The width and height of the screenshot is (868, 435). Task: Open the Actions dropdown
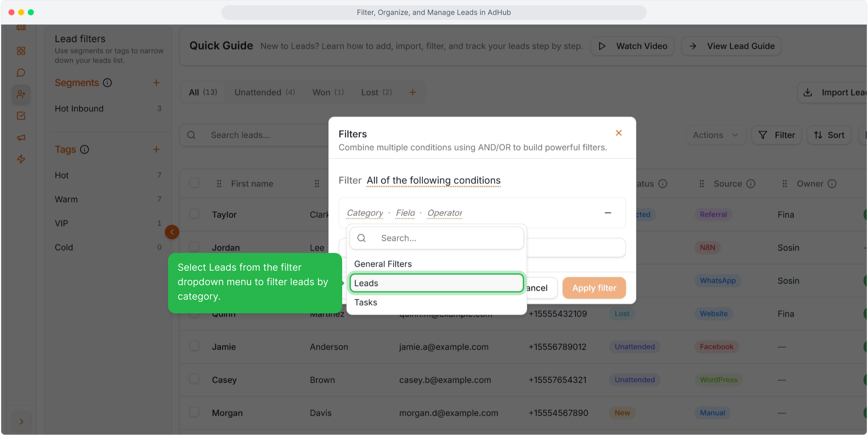click(x=716, y=135)
